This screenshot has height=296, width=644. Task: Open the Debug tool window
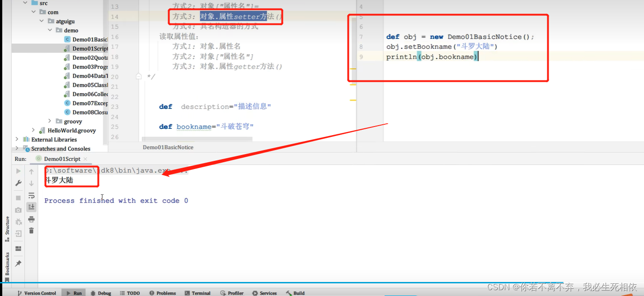[101, 293]
